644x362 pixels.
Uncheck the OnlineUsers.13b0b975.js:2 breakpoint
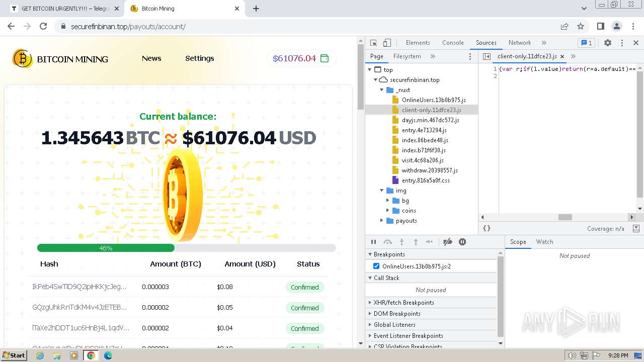click(376, 266)
